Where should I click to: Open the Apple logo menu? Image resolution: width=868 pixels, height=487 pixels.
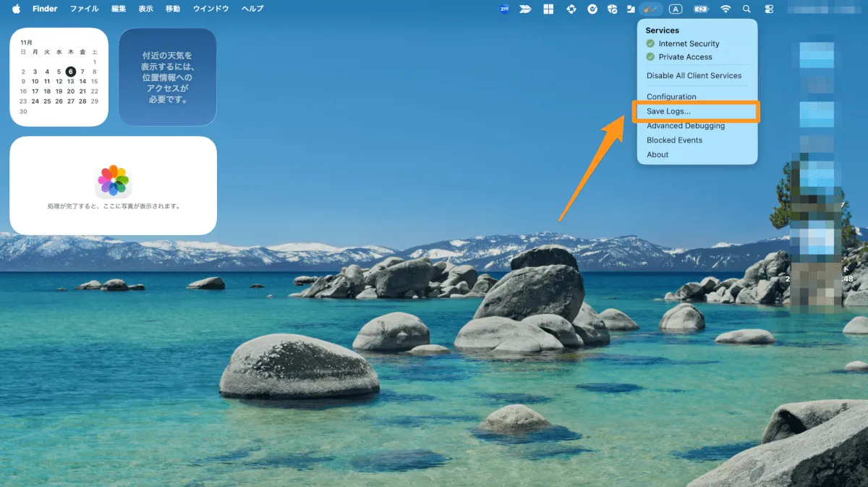pos(16,9)
